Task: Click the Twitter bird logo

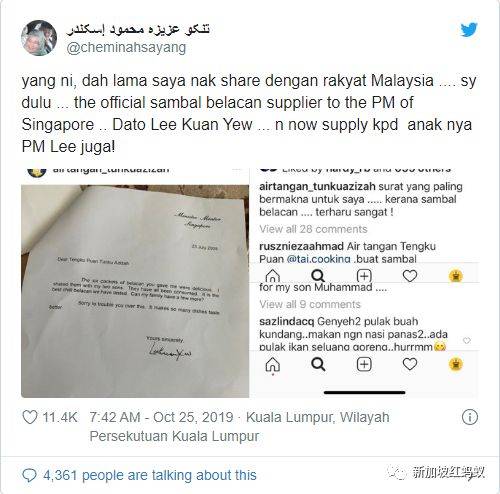Action: tap(469, 30)
